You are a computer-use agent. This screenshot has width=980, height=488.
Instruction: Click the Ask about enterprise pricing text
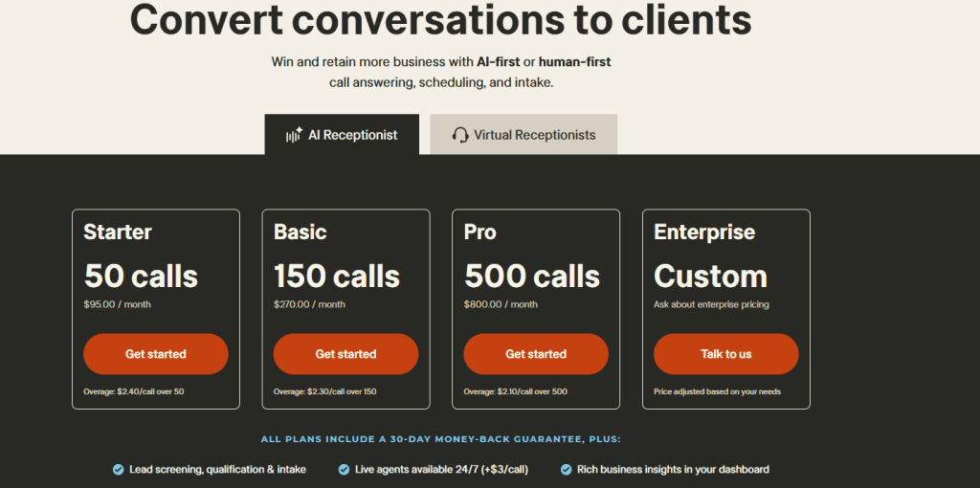coord(711,304)
